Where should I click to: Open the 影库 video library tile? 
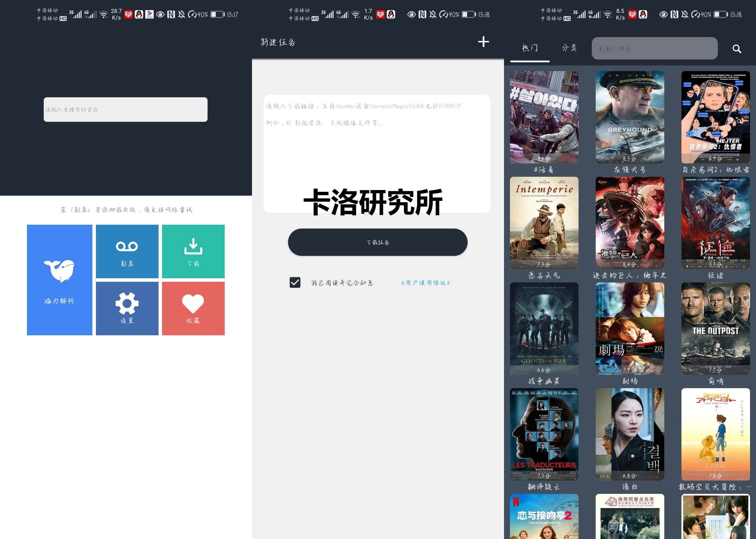[x=127, y=251]
